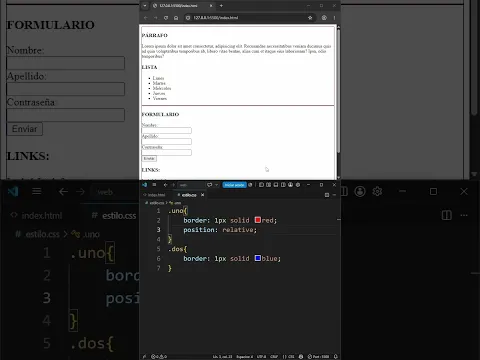Open the VS Code hamburger menu
This screenshot has width=480, height=360.
(154, 185)
